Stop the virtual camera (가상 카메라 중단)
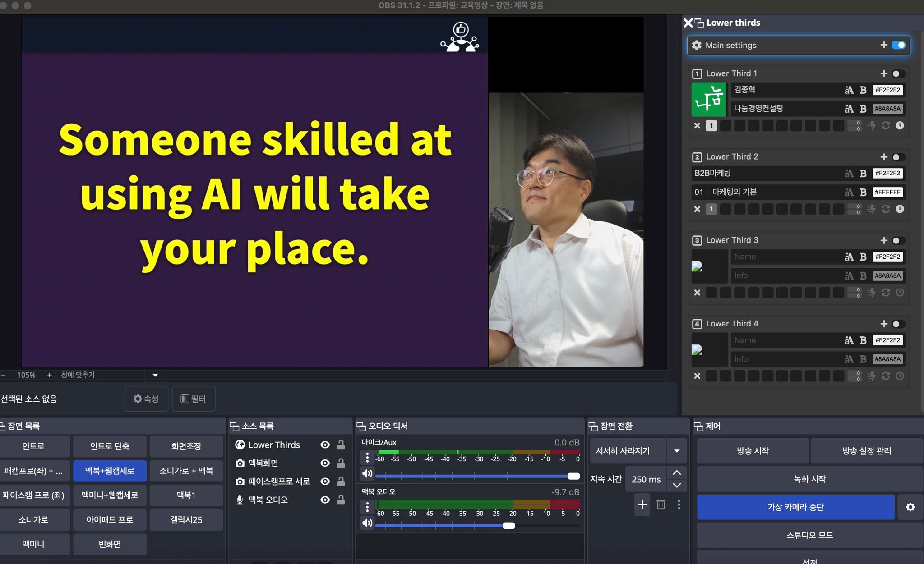 click(795, 507)
